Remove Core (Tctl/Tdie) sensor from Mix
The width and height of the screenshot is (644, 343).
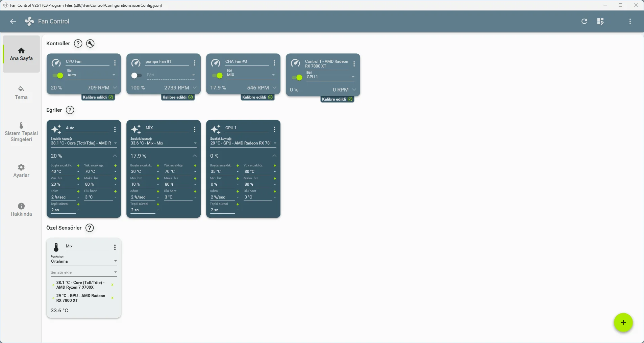click(112, 285)
